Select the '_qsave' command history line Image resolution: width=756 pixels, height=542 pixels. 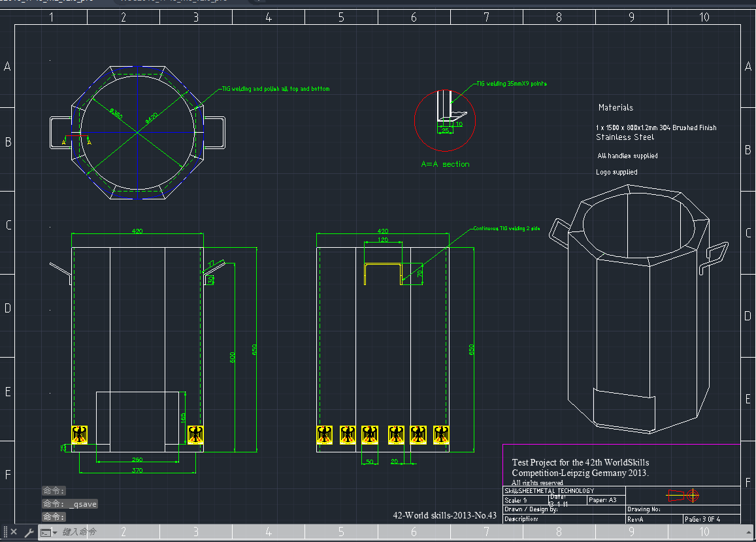70,504
